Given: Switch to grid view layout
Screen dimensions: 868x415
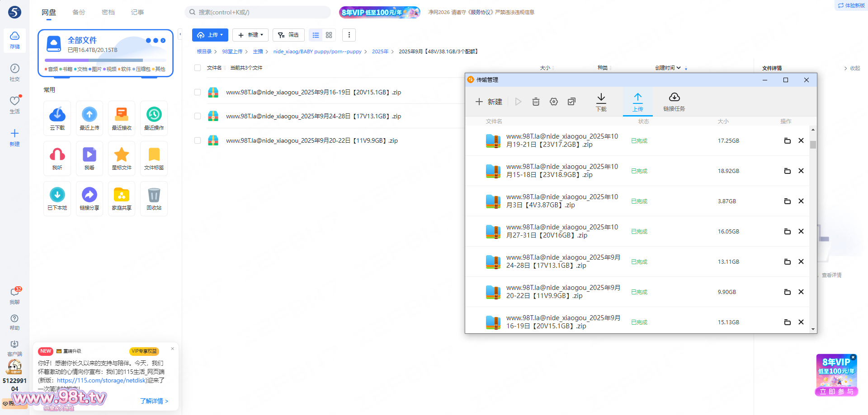Looking at the screenshot, I should pyautogui.click(x=329, y=35).
